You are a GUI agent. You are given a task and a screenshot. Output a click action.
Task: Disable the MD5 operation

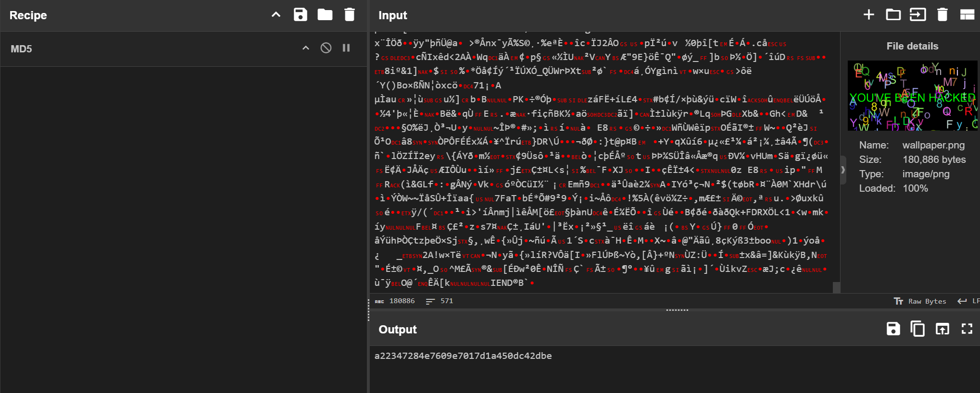click(x=326, y=48)
